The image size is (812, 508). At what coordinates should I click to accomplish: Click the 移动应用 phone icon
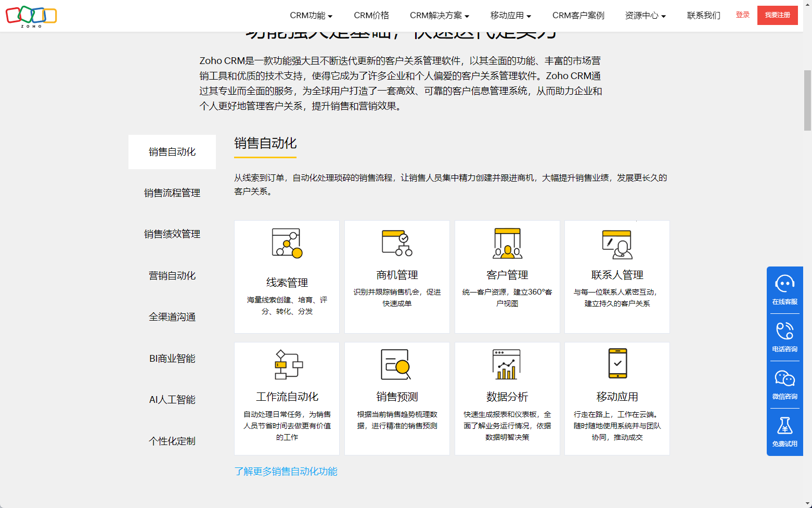tap(617, 363)
